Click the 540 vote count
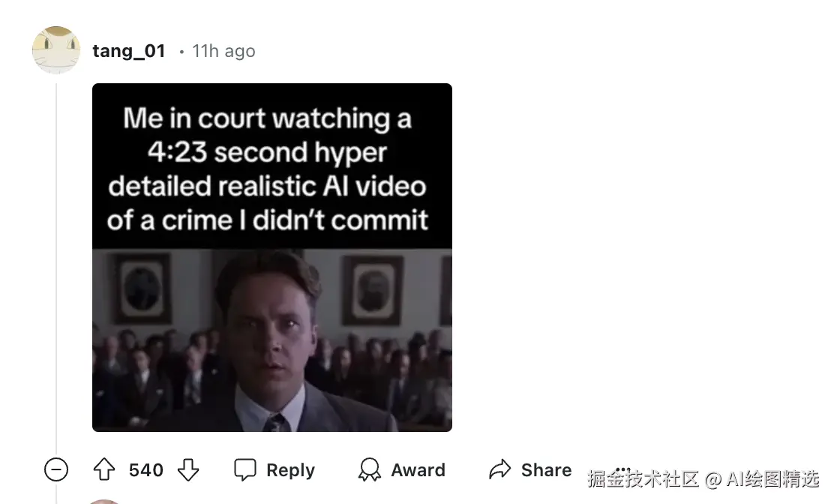This screenshot has height=504, width=834. pyautogui.click(x=145, y=470)
